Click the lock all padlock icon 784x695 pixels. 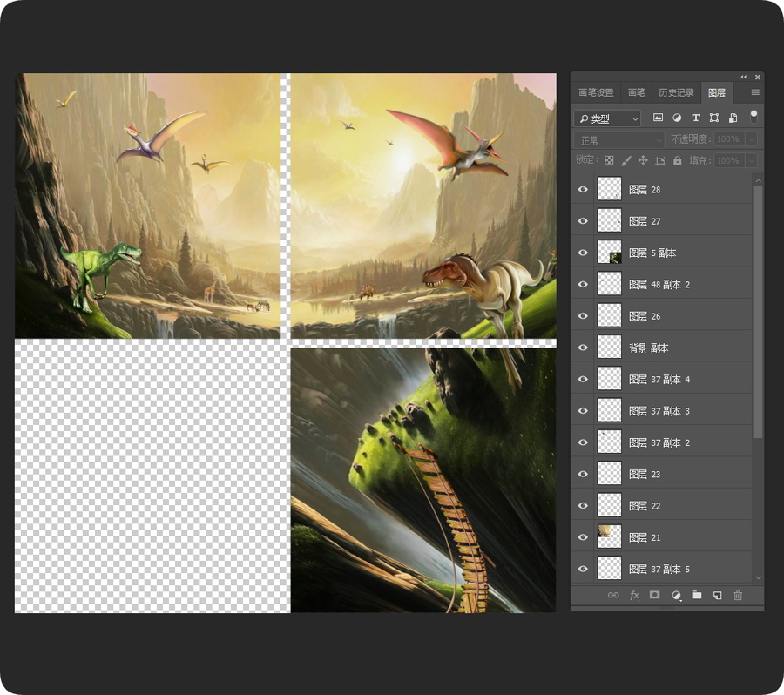pyautogui.click(x=678, y=160)
